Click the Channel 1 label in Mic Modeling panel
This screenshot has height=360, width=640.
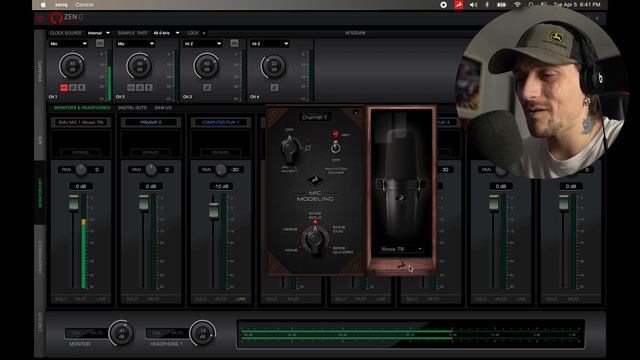(x=314, y=117)
